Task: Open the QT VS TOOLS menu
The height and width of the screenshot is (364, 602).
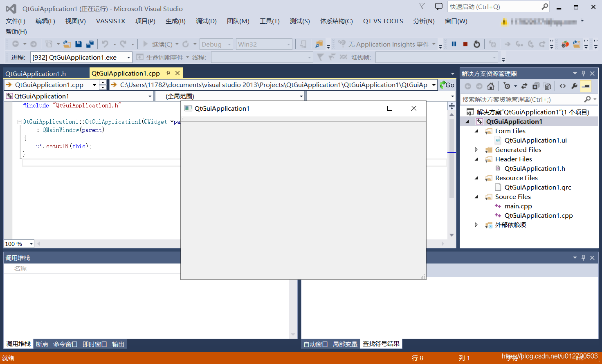Action: coord(383,21)
